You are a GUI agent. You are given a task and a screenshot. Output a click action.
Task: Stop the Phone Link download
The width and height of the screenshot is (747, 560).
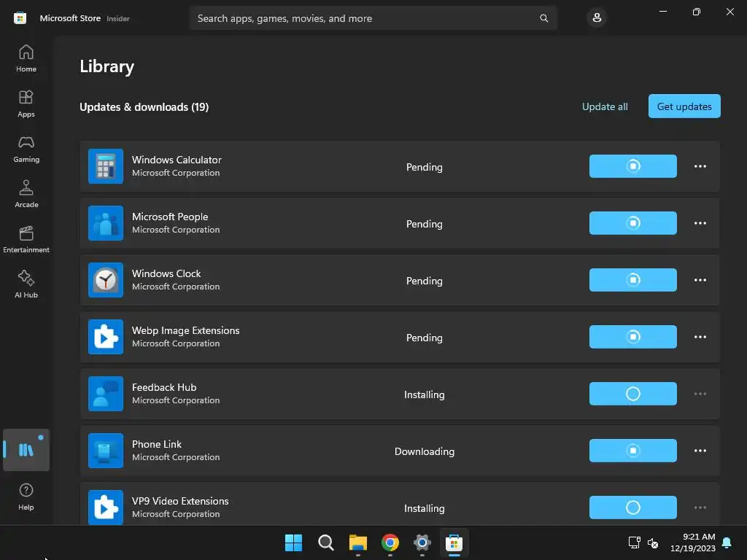(632, 451)
